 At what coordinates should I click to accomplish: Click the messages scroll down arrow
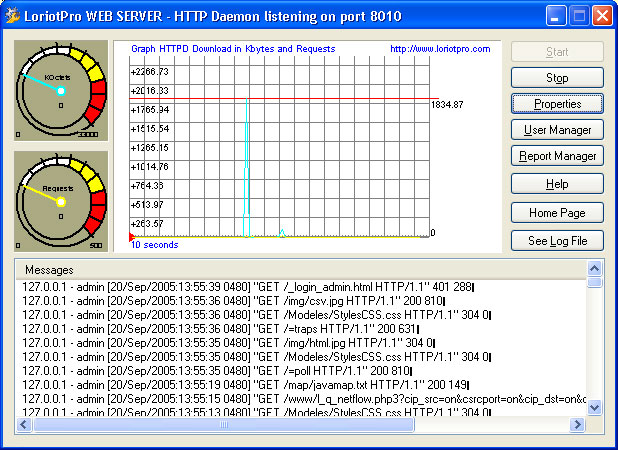[594, 407]
